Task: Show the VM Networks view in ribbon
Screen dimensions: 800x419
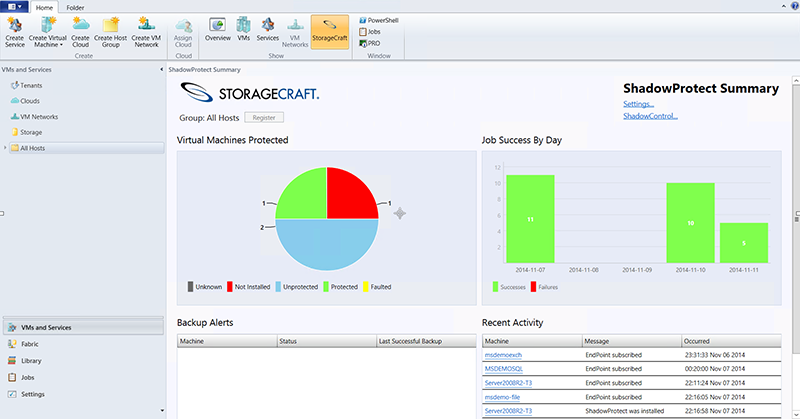Action: click(x=295, y=32)
